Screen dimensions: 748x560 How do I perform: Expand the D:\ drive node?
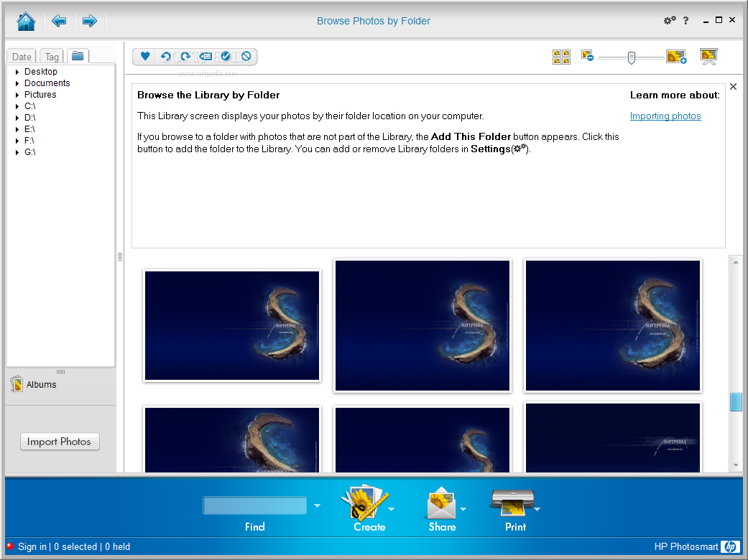coord(17,118)
